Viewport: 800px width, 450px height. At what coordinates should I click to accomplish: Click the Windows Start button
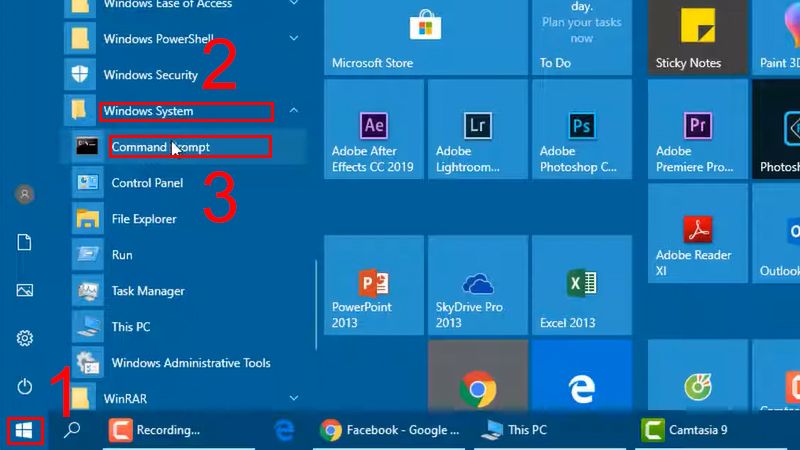pyautogui.click(x=24, y=431)
